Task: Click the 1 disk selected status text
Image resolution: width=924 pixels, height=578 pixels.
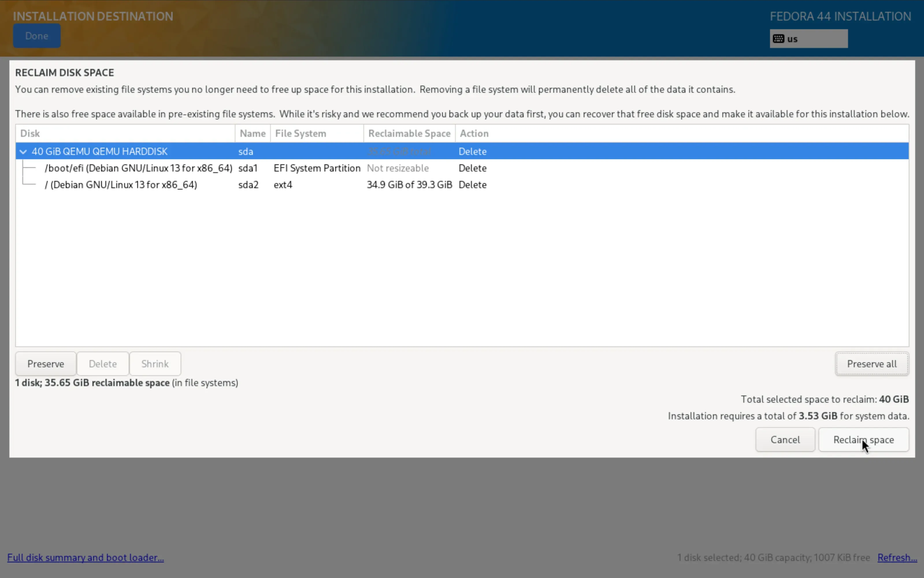Action: tap(773, 557)
